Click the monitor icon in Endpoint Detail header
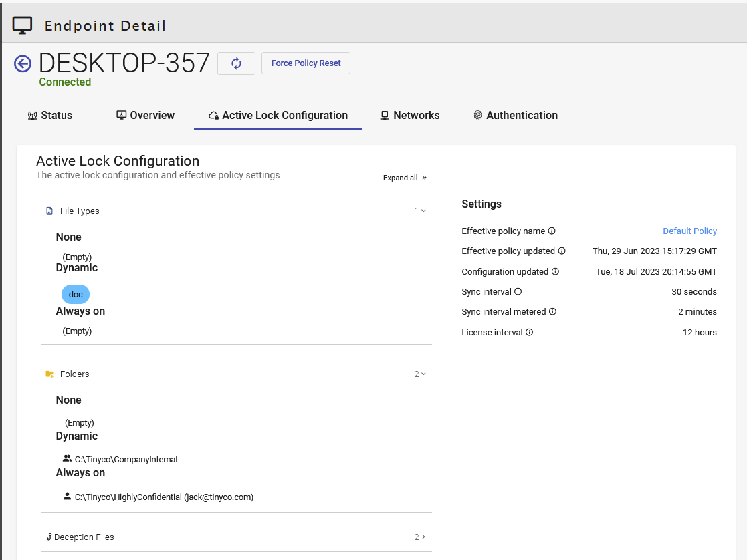The width and height of the screenshot is (747, 560). [23, 25]
